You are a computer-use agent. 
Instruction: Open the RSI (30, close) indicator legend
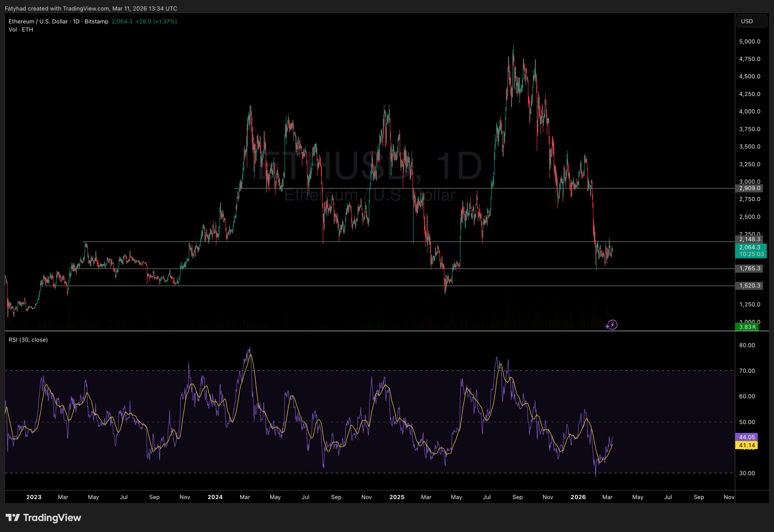(28, 340)
